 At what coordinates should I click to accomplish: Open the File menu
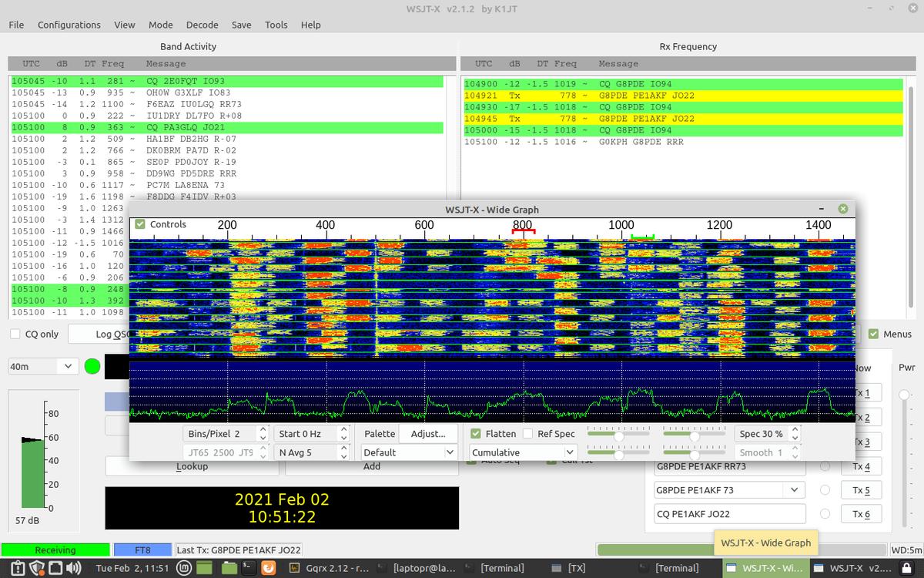16,25
